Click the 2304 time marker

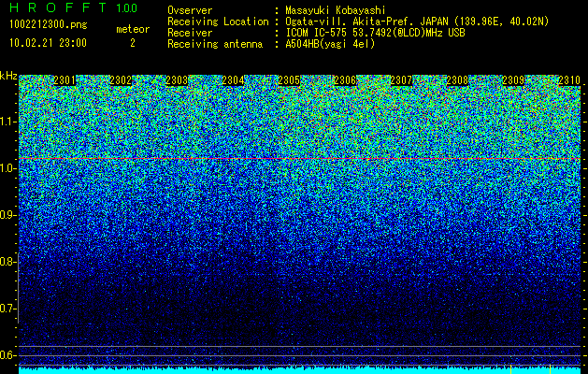(233, 80)
